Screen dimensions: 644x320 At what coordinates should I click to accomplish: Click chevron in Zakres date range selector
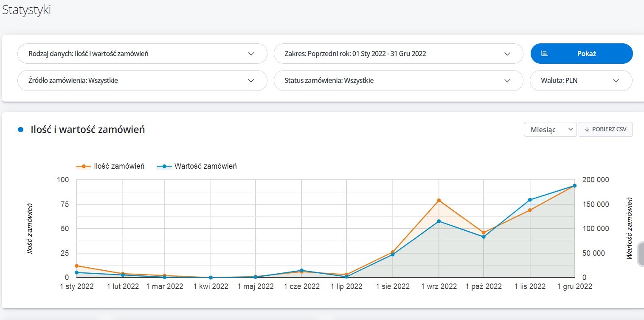pos(507,54)
